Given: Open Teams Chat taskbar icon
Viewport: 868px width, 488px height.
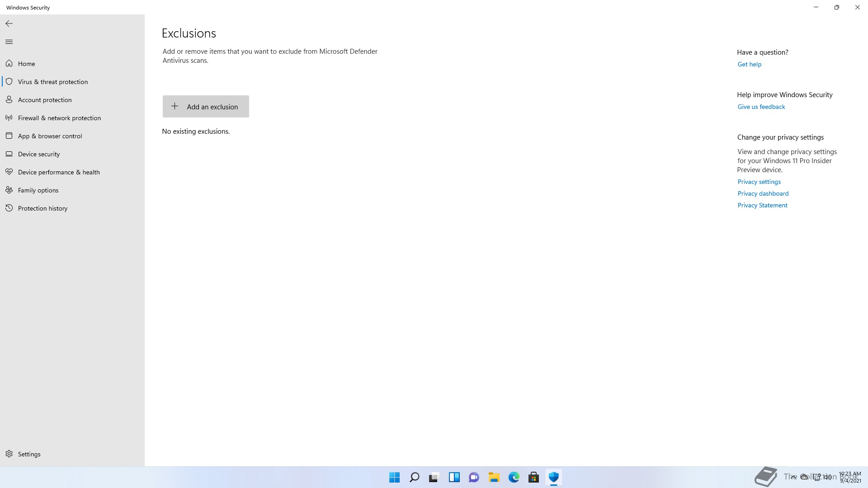Looking at the screenshot, I should tap(474, 477).
